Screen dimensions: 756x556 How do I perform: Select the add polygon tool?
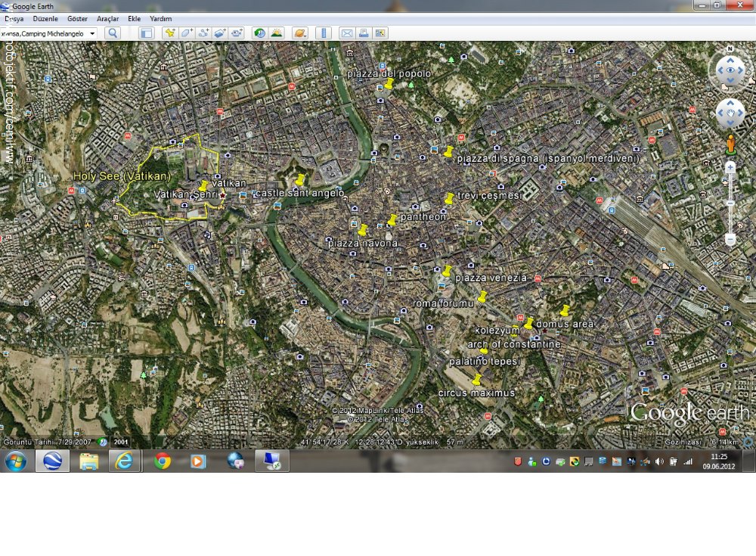[187, 33]
